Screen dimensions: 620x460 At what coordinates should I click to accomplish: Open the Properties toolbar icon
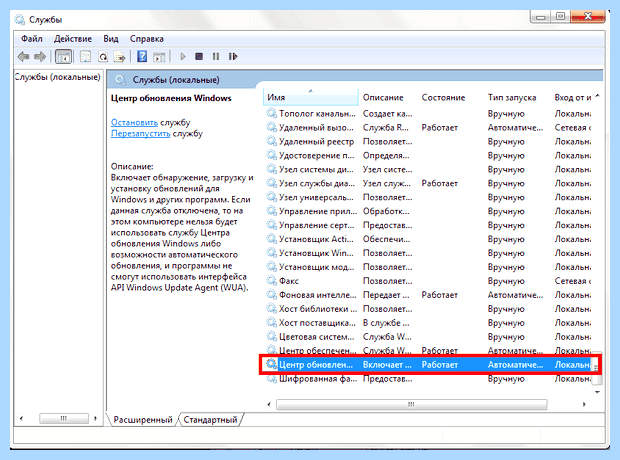coord(85,57)
